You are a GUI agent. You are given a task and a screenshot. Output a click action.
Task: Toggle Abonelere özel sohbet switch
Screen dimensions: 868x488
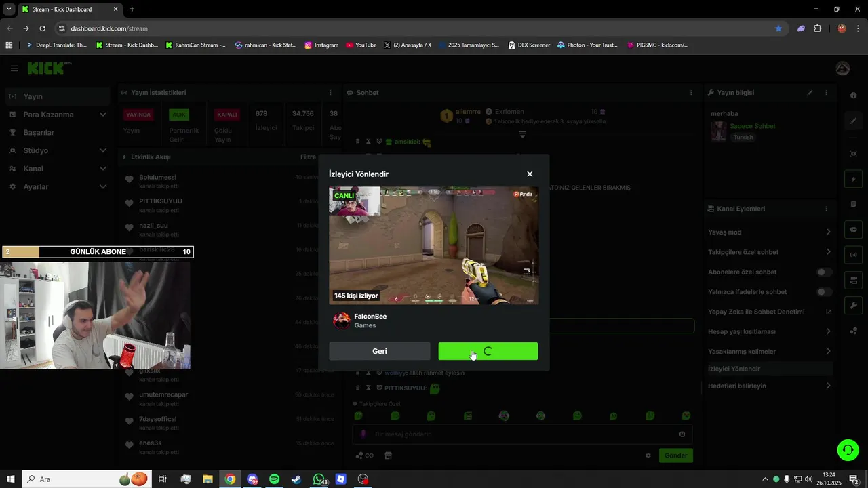[x=824, y=272]
